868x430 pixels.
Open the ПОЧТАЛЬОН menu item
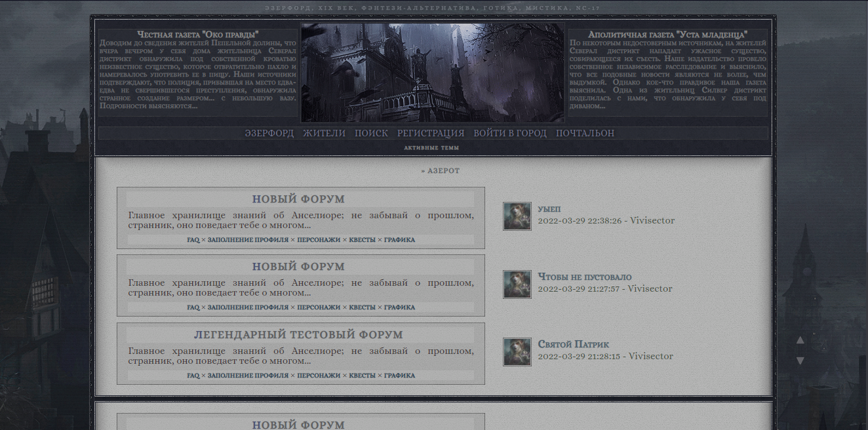click(x=585, y=133)
